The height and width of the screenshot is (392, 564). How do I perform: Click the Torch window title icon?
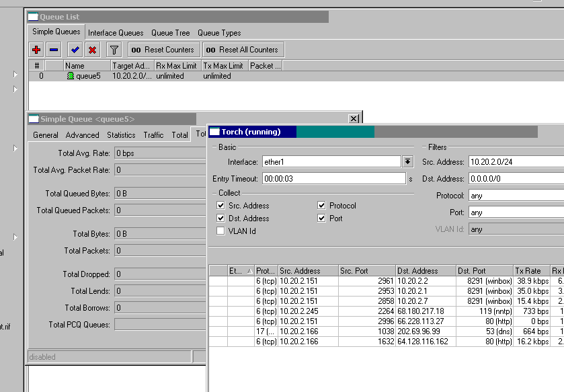(214, 132)
